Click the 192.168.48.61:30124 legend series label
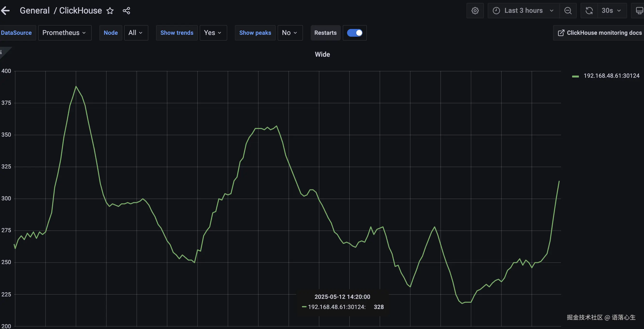 click(x=611, y=76)
